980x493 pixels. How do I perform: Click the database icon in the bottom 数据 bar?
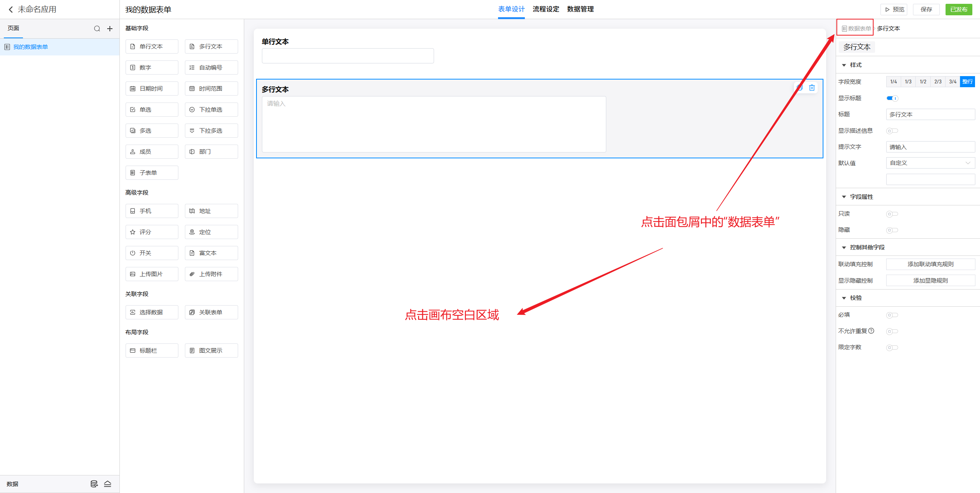pos(94,484)
